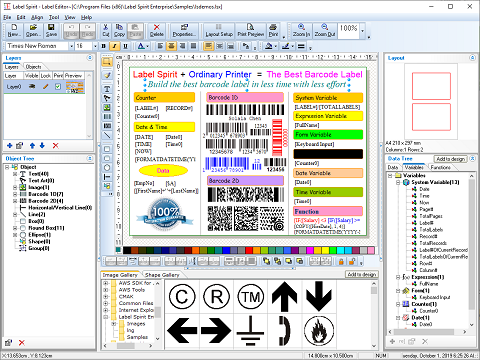Click the copyright symbol shape
The width and height of the screenshot is (480, 360).
tap(182, 297)
